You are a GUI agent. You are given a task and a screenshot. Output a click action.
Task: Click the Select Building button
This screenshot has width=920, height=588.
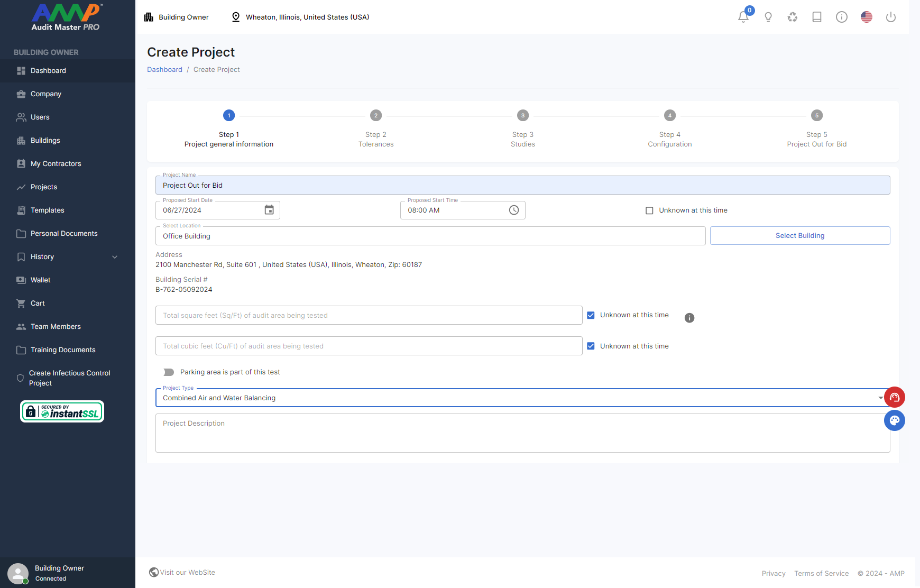(x=799, y=236)
